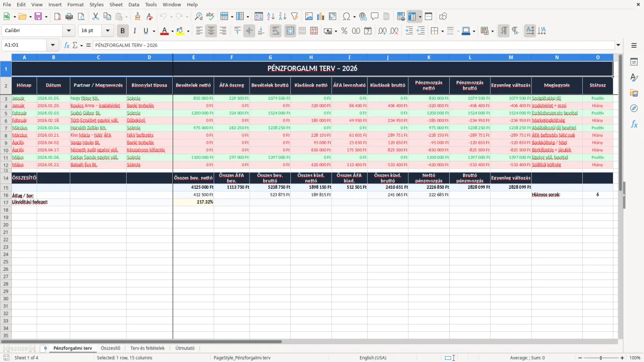The image size is (644, 362).
Task: Open the sidebar Navigator
Action: point(634,108)
